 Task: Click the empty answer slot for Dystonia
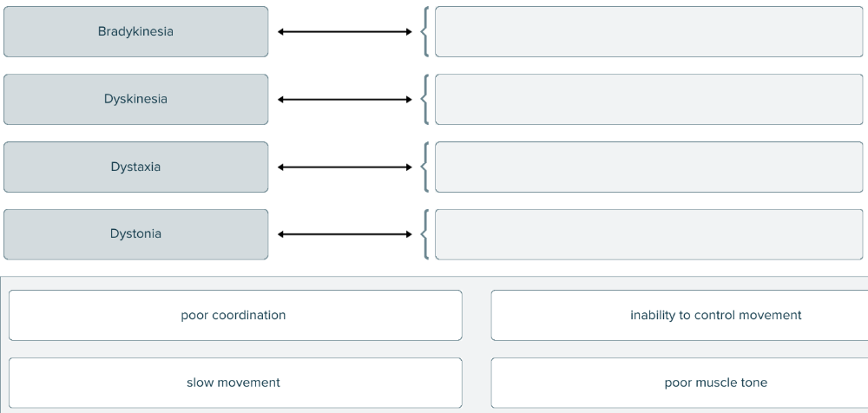click(x=648, y=234)
